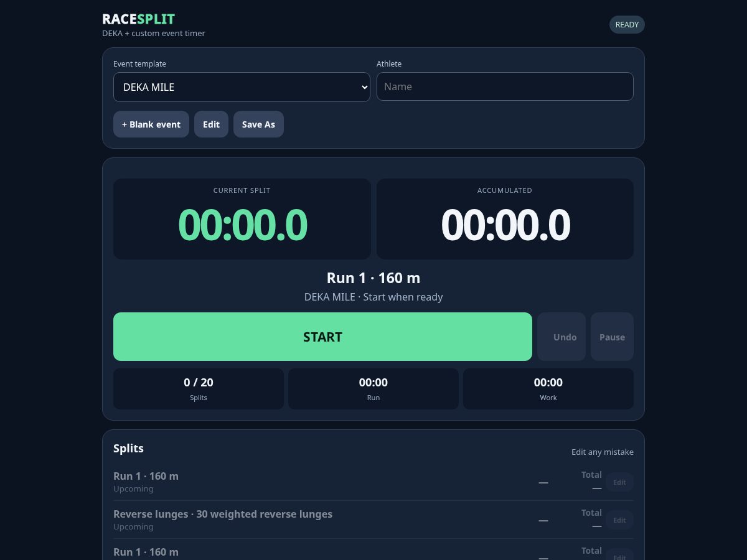Click the RACESPLIT logo title
Screen dimensions: 747x560
point(139,19)
